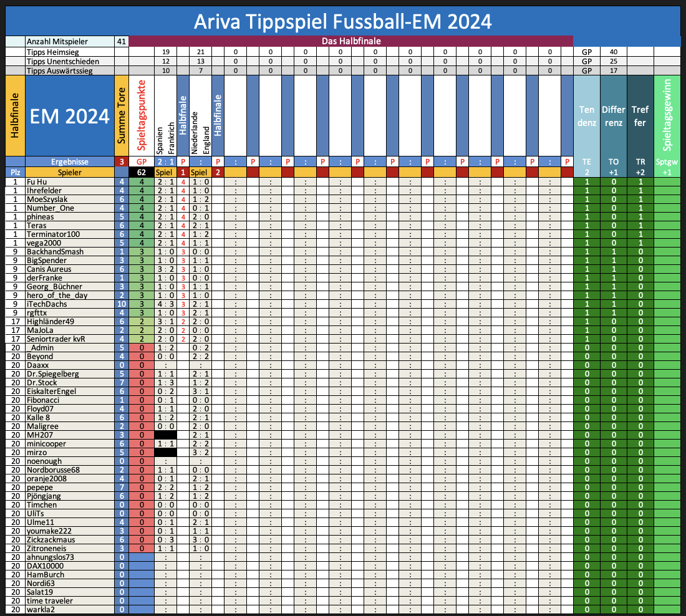Select the 'Tipps Auswärtssieg' row label
Image resolution: width=686 pixels, height=616 pixels.
pyautogui.click(x=59, y=71)
